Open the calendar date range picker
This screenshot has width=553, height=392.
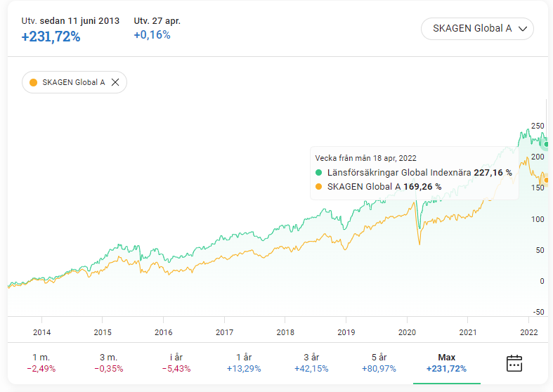pos(514,363)
